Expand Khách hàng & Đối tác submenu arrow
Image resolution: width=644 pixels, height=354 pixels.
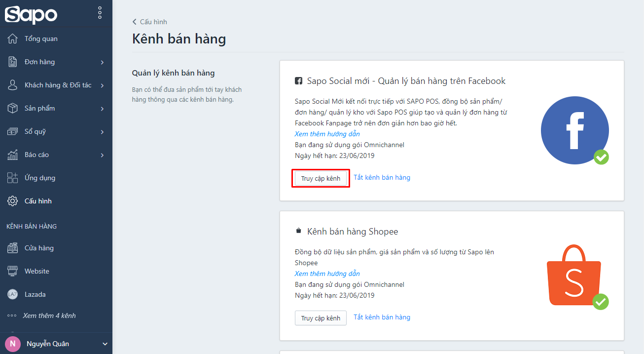click(x=102, y=85)
